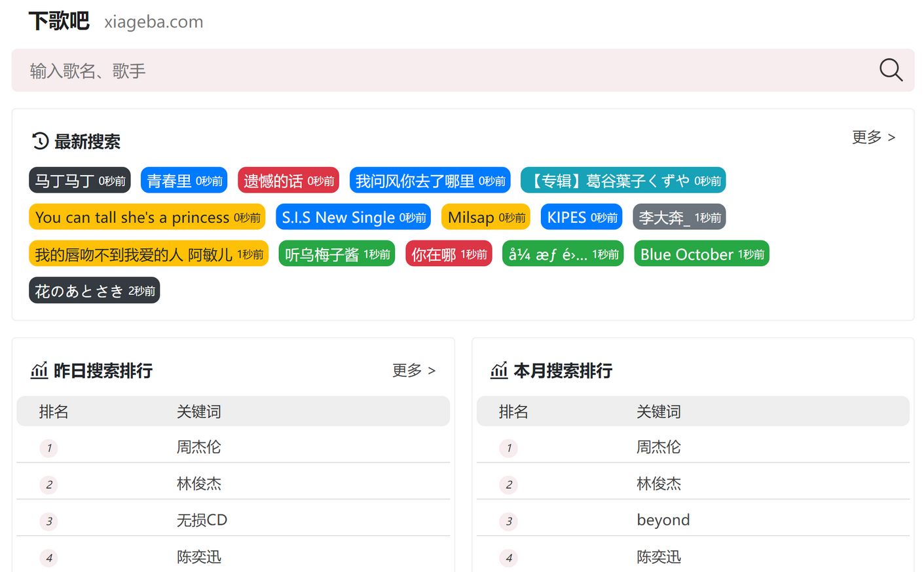Select the 青春里 search tag
Image resolution: width=924 pixels, height=572 pixels.
184,180
